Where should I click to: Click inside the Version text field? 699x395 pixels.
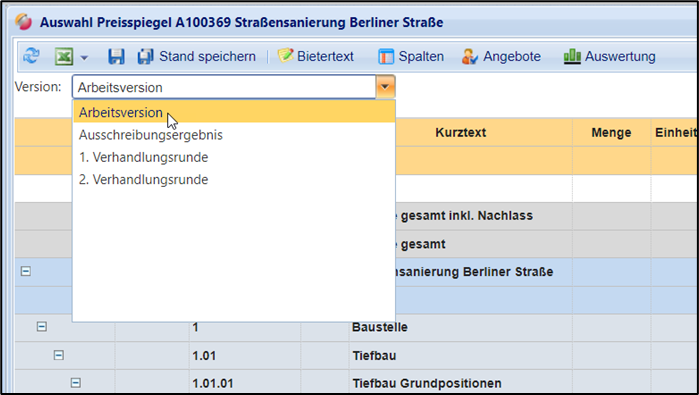pyautogui.click(x=224, y=87)
